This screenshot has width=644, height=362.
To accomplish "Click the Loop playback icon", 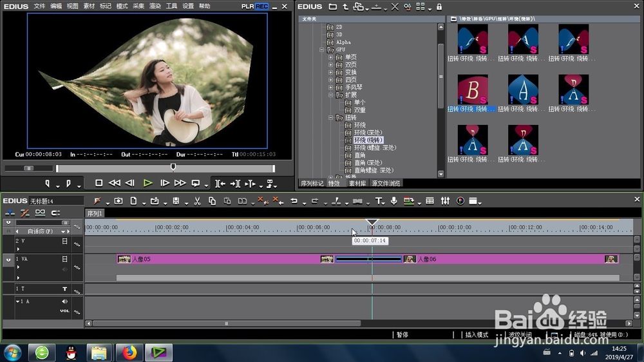I will pos(196,184).
